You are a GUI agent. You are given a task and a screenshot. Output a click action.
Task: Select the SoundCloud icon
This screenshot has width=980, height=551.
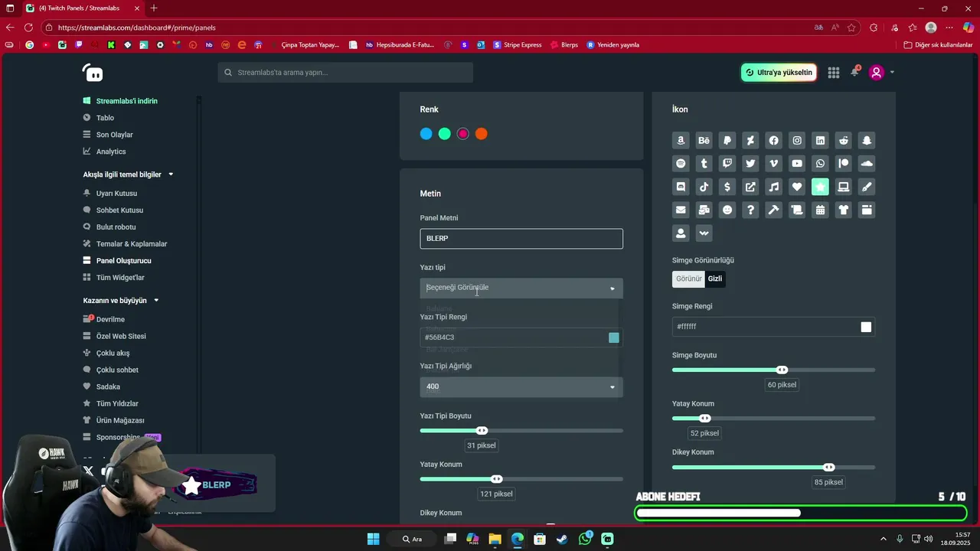tap(867, 164)
